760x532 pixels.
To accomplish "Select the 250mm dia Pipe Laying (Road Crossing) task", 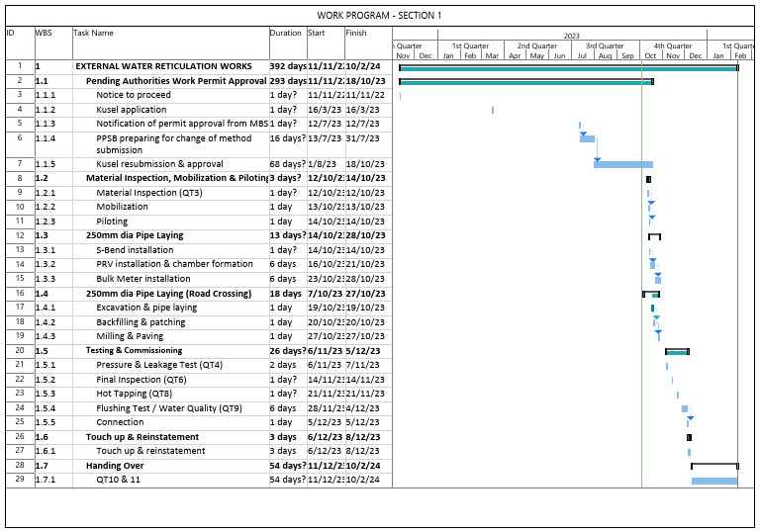I will pos(168,294).
